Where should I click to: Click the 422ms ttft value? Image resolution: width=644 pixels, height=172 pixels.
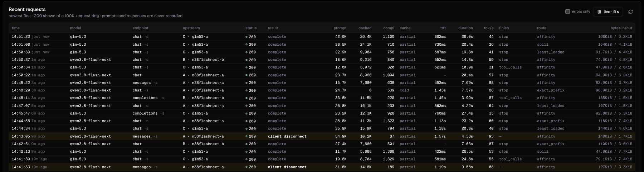[x=440, y=152]
